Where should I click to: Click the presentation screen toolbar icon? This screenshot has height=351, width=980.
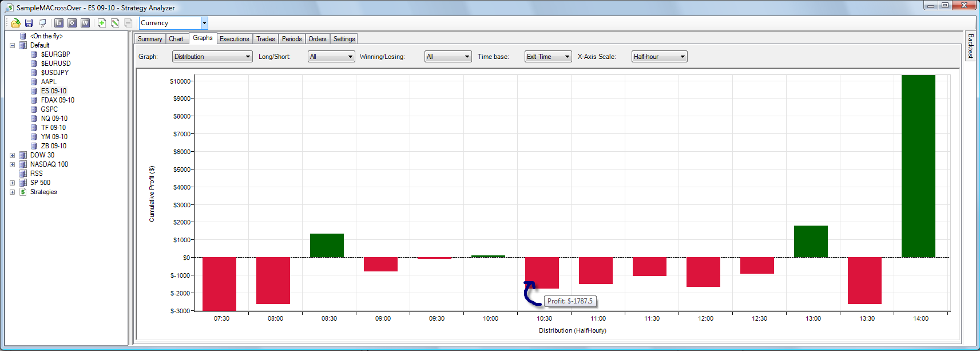[42, 23]
